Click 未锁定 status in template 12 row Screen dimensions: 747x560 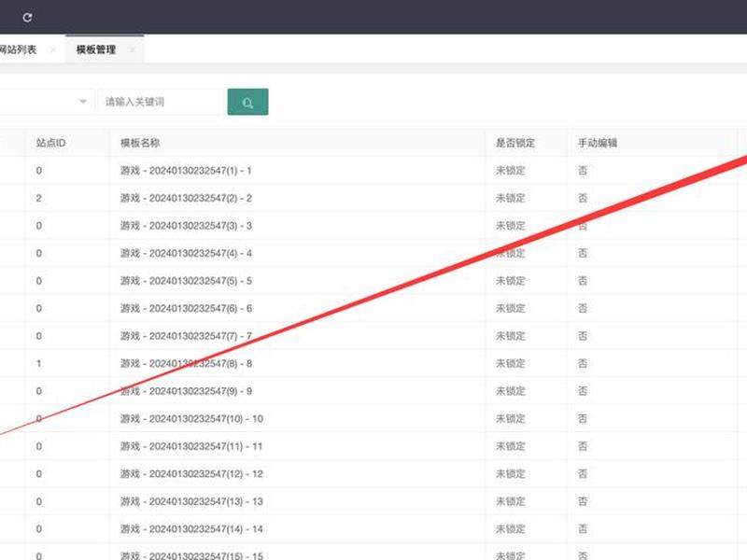[510, 474]
